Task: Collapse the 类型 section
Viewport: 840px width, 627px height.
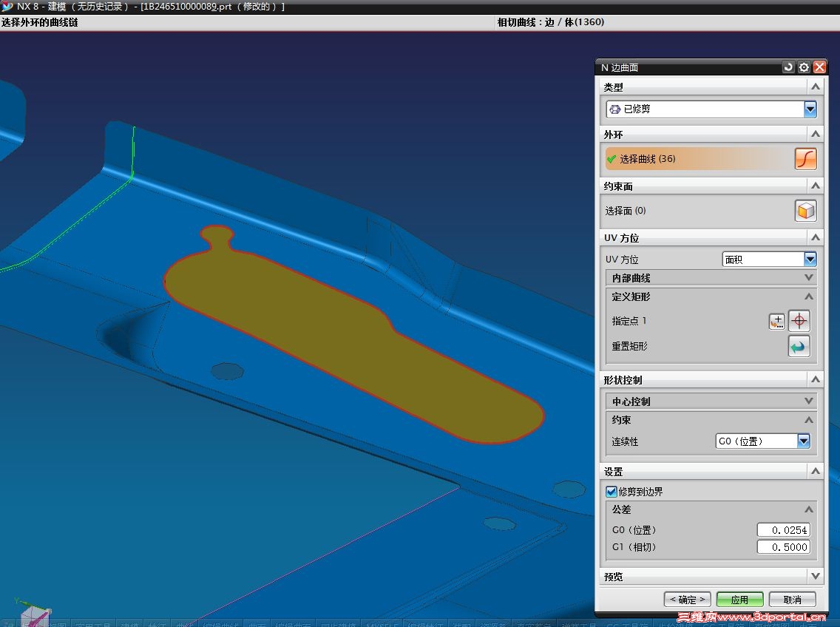Action: pyautogui.click(x=816, y=87)
